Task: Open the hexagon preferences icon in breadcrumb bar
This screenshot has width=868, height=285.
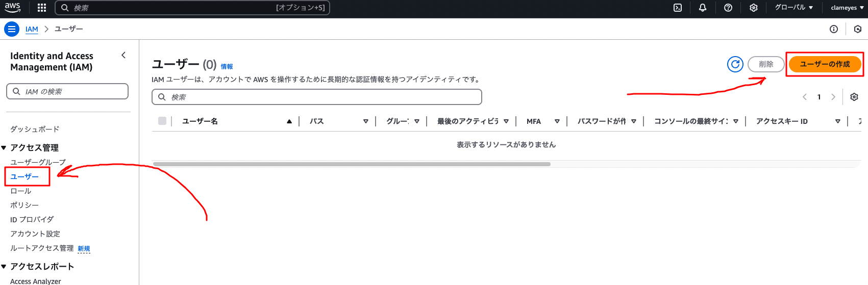Action: pos(858,29)
